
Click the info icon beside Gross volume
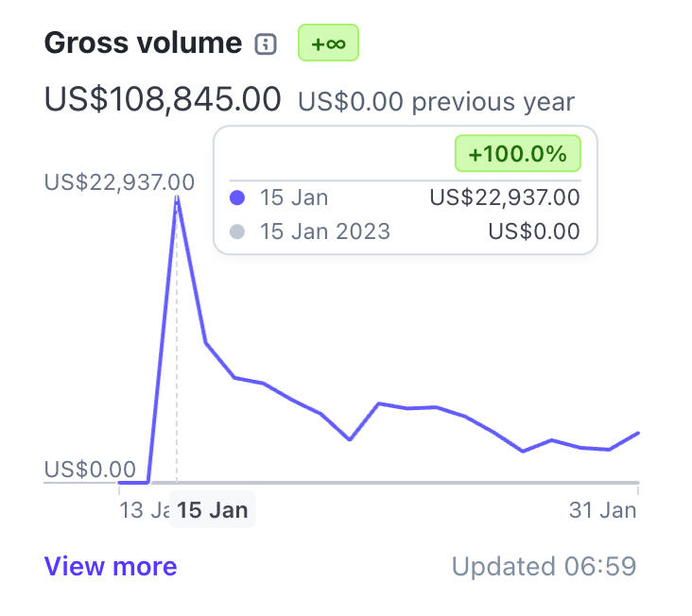(267, 44)
